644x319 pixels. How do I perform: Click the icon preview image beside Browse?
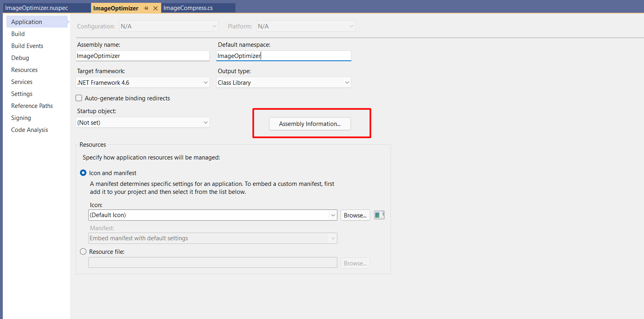coord(379,215)
